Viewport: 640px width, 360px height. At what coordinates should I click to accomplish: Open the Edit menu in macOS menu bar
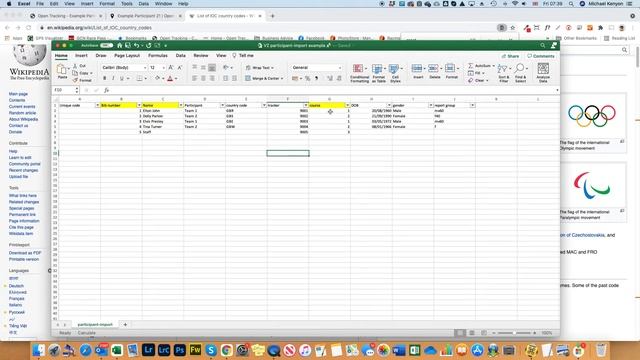pos(54,4)
